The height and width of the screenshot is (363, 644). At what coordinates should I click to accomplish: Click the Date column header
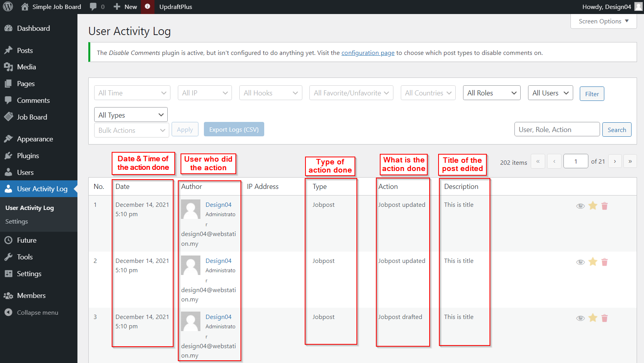click(x=123, y=187)
